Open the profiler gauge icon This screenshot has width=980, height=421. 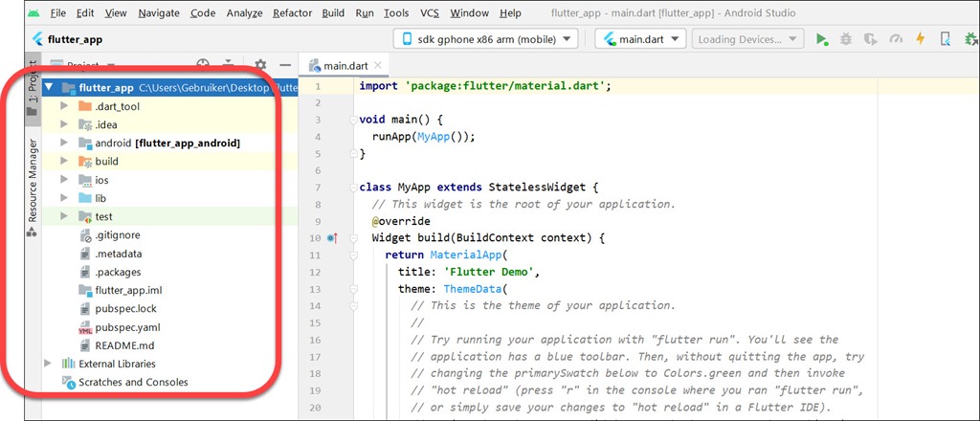[896, 39]
